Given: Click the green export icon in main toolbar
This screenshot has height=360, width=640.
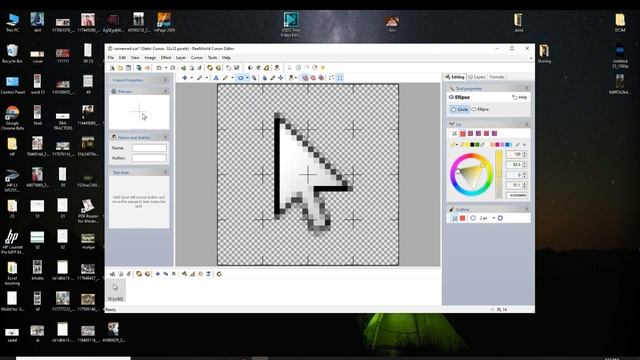Looking at the screenshot, I should coord(139,68).
